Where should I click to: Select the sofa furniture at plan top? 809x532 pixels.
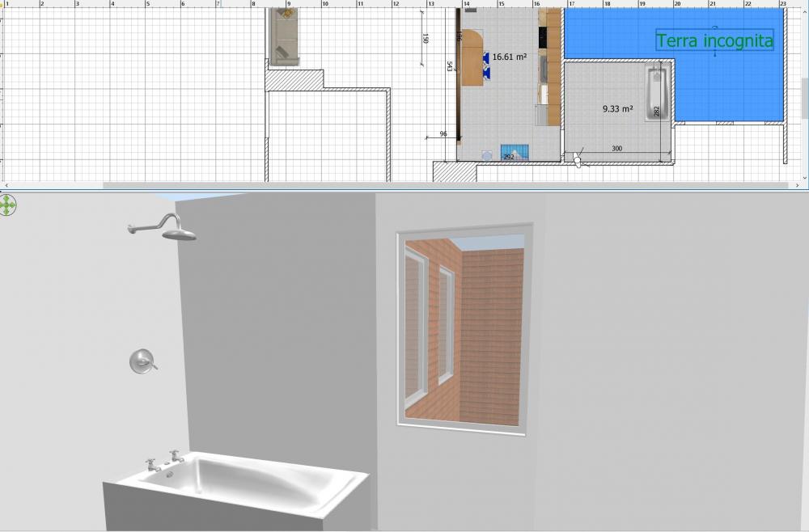[x=284, y=37]
